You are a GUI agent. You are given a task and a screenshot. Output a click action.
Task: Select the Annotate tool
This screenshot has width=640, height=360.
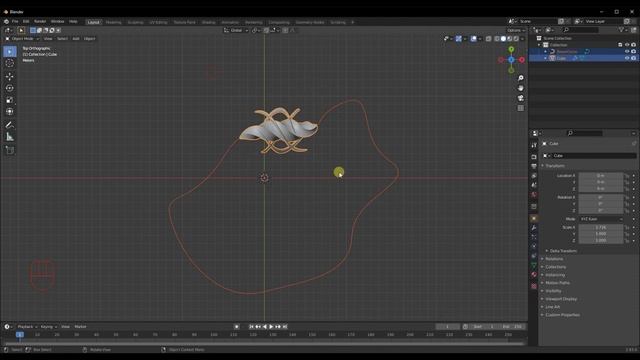click(x=10, y=125)
